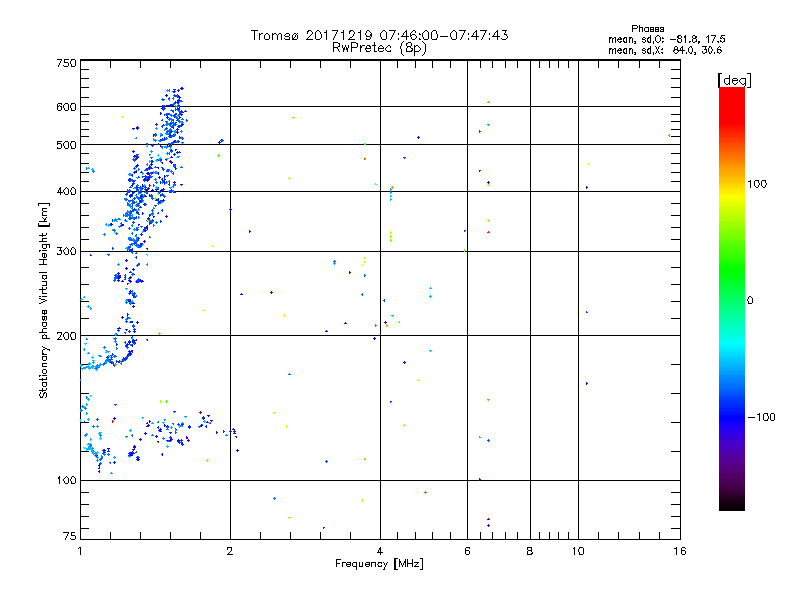The width and height of the screenshot is (800, 600).
Task: Click the 'Frequency [MHz]' axis label
Action: pos(379,564)
